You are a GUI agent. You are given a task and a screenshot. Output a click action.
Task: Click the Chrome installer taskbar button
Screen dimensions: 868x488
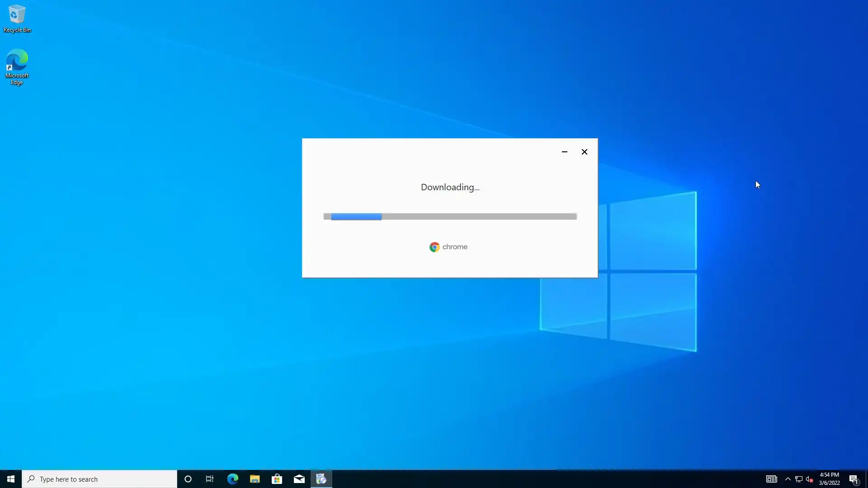pos(321,479)
